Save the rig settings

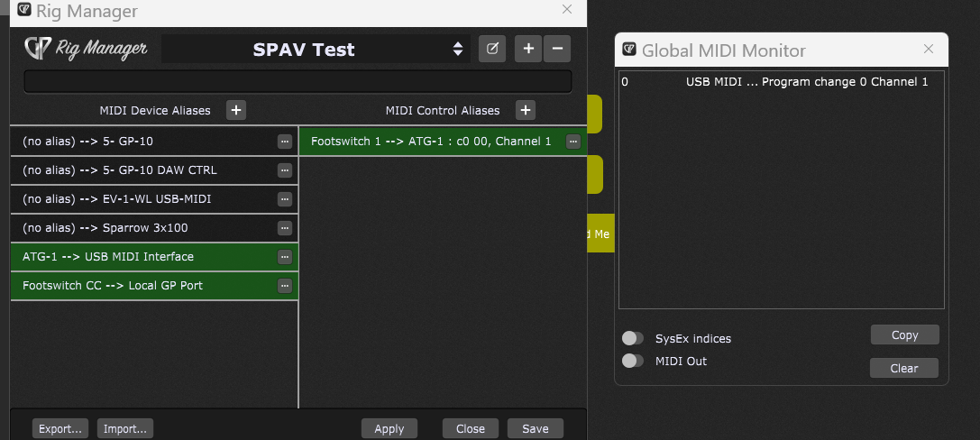535,429
